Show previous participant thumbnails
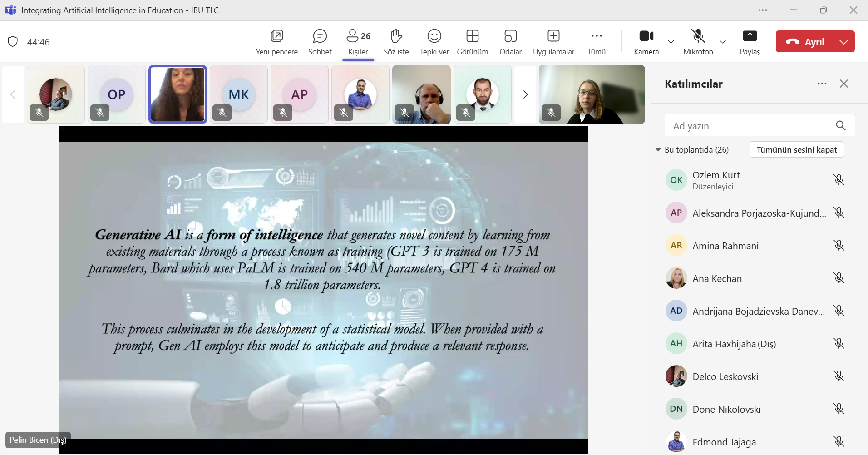The image size is (868, 455). tap(13, 94)
